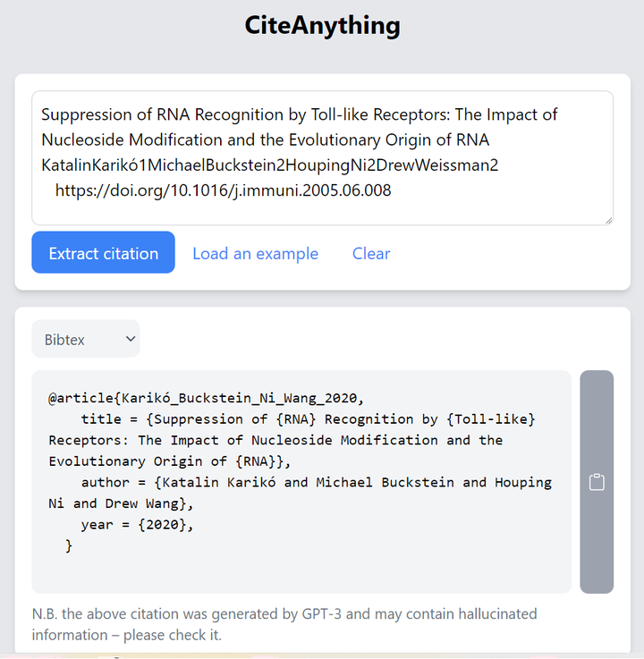
Task: Click the Extract citation button
Action: [x=104, y=252]
